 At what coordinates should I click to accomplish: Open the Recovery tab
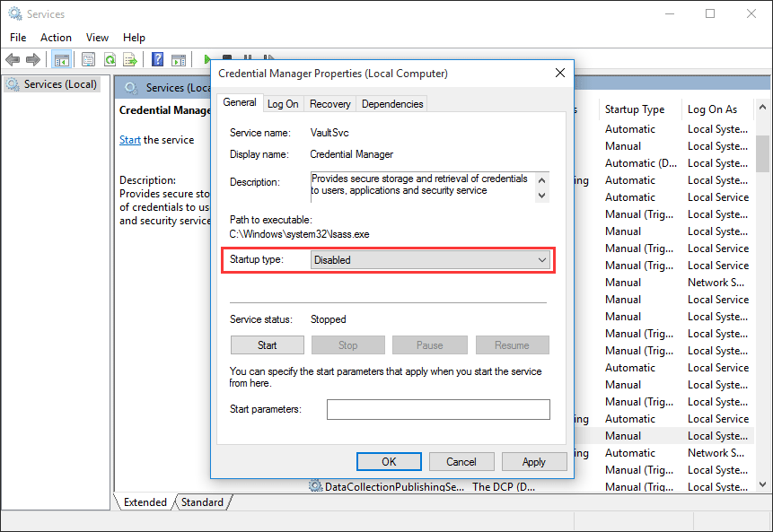pos(330,104)
